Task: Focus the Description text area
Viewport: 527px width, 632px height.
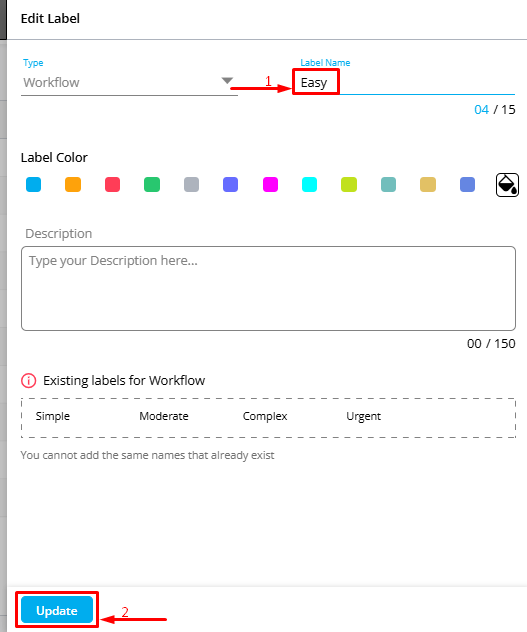Action: [x=268, y=288]
